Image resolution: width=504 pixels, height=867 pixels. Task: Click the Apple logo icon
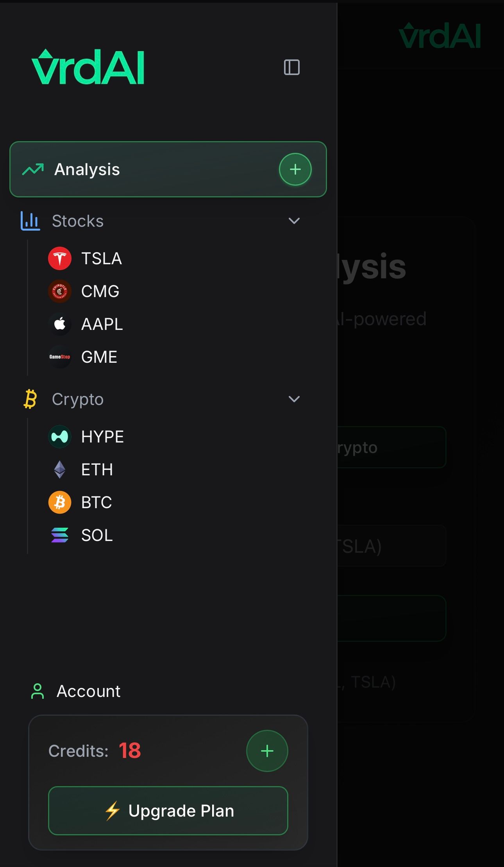pyautogui.click(x=60, y=324)
